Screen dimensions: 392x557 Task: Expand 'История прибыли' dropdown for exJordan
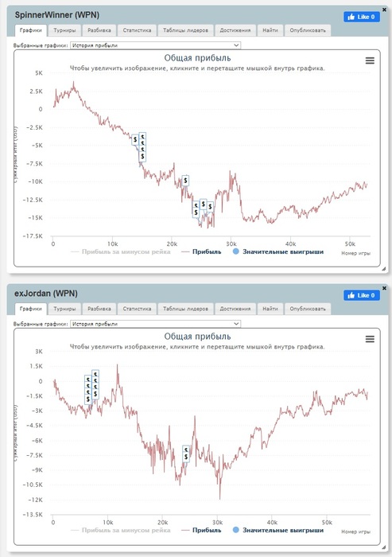(155, 324)
